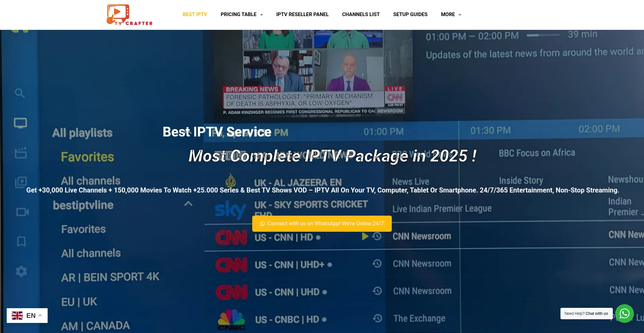
Task: Click the Best IPTV Service heading
Action: 217,132
